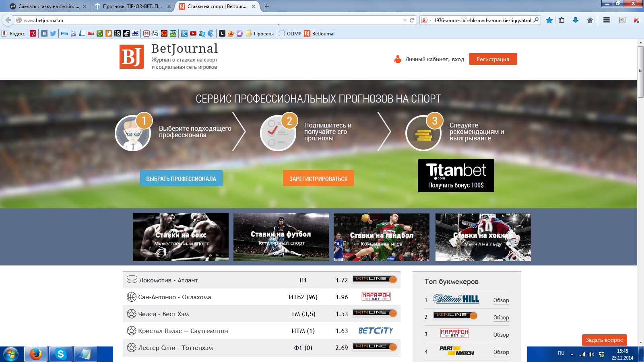Open Ставки на бокс thumbnail
The width and height of the screenshot is (644, 362).
(181, 237)
